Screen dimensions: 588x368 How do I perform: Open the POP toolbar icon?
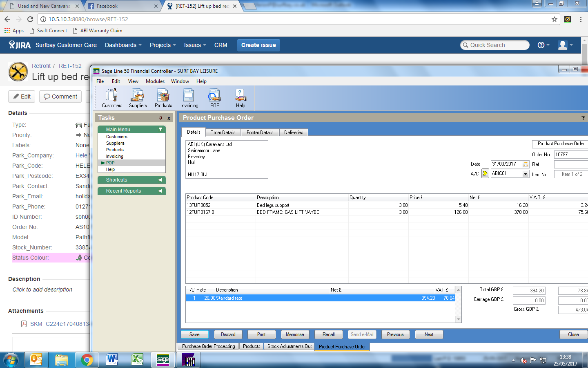tap(215, 98)
